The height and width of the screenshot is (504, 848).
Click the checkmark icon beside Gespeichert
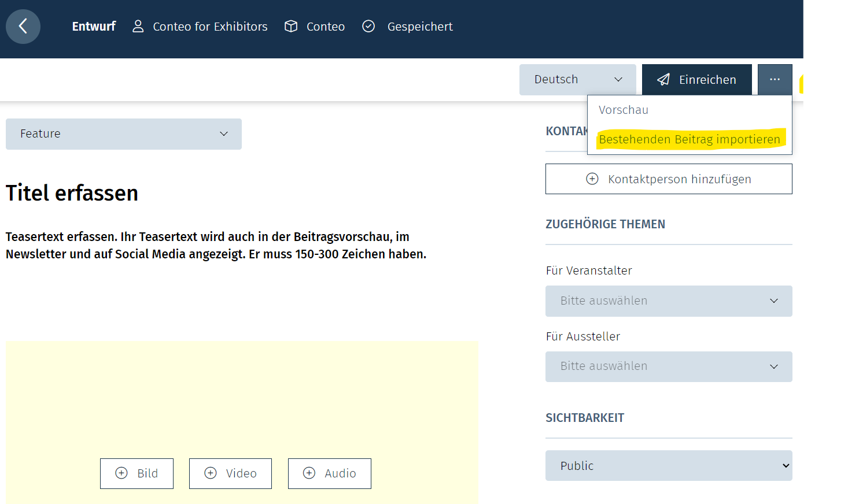click(x=368, y=27)
